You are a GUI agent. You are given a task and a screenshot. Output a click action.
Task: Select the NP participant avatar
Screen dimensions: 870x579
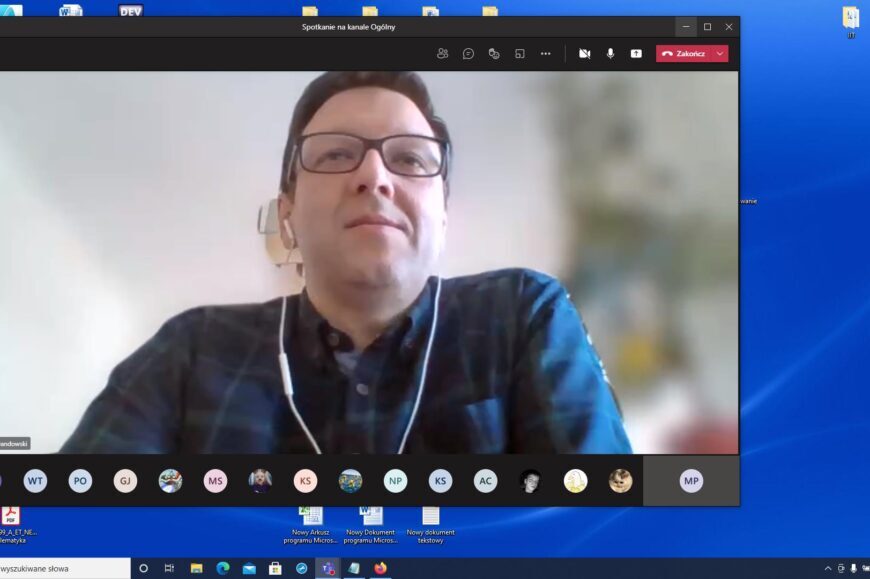click(395, 481)
